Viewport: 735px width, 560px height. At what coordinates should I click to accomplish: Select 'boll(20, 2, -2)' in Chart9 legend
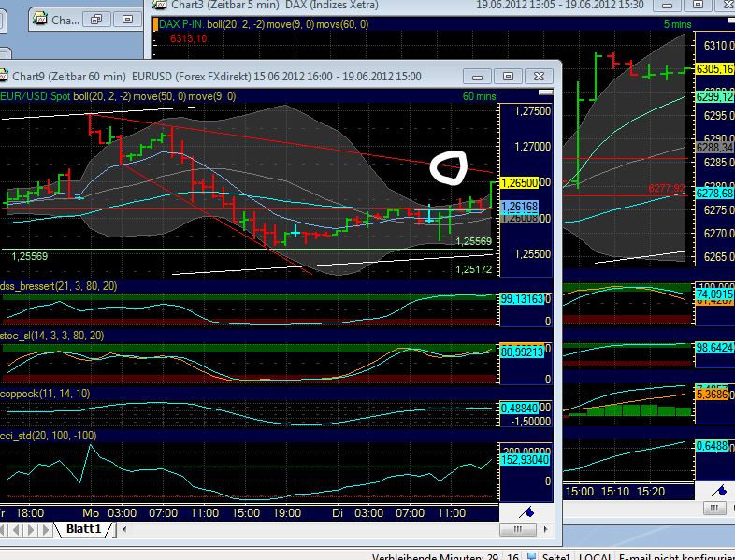pyautogui.click(x=102, y=96)
